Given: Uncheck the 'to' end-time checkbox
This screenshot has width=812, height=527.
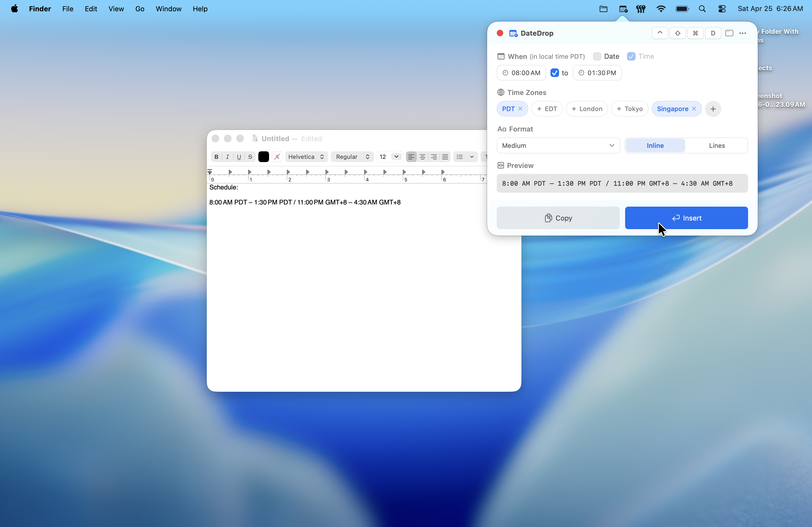Looking at the screenshot, I should [x=555, y=73].
